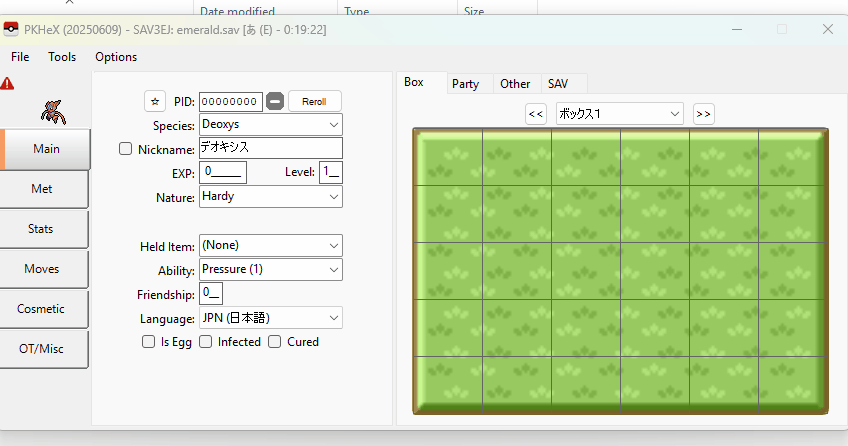Viewport: 848px width, 446px height.
Task: Open the Language dropdown showing JPN
Action: pyautogui.click(x=270, y=318)
